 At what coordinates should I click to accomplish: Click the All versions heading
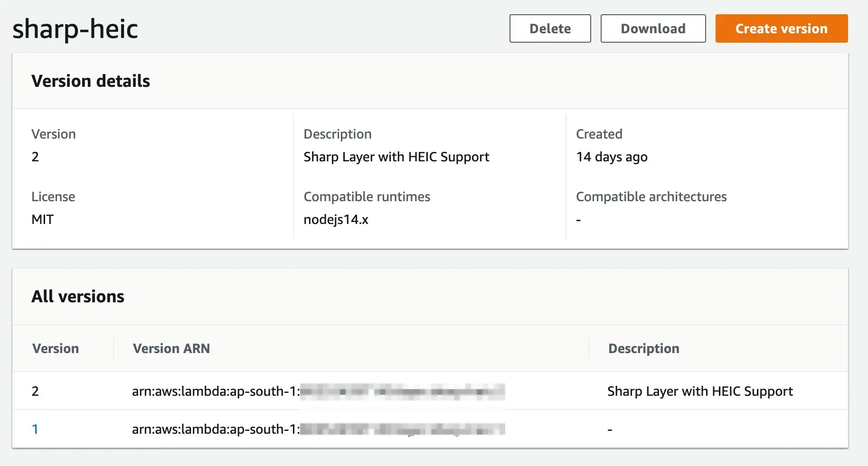coord(78,297)
